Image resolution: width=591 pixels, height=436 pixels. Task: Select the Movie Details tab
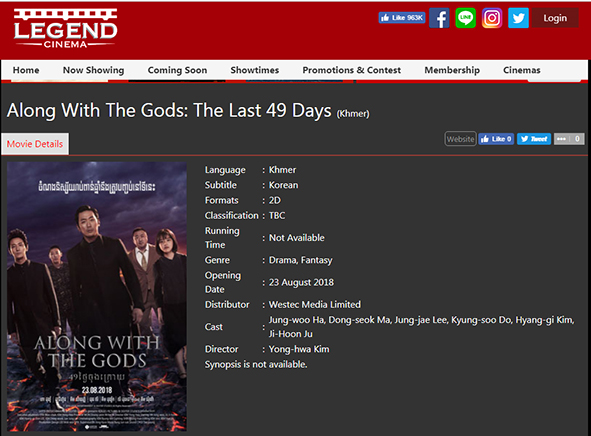point(35,144)
